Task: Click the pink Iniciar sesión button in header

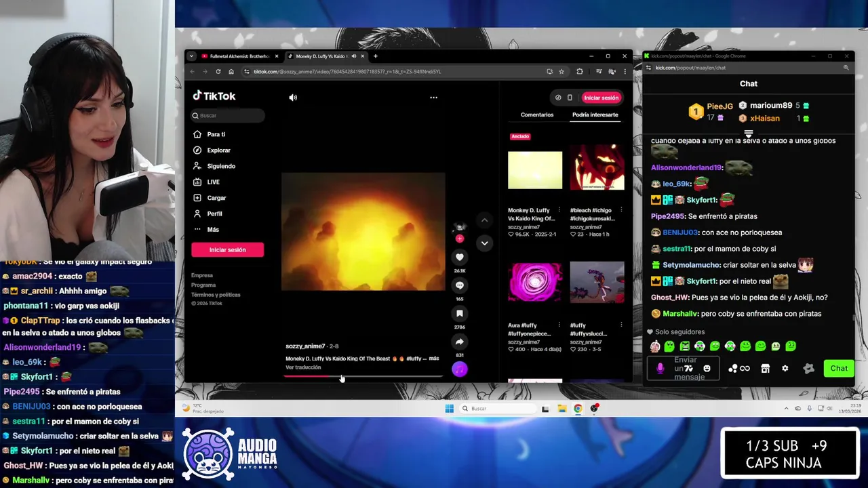Action: click(x=601, y=98)
